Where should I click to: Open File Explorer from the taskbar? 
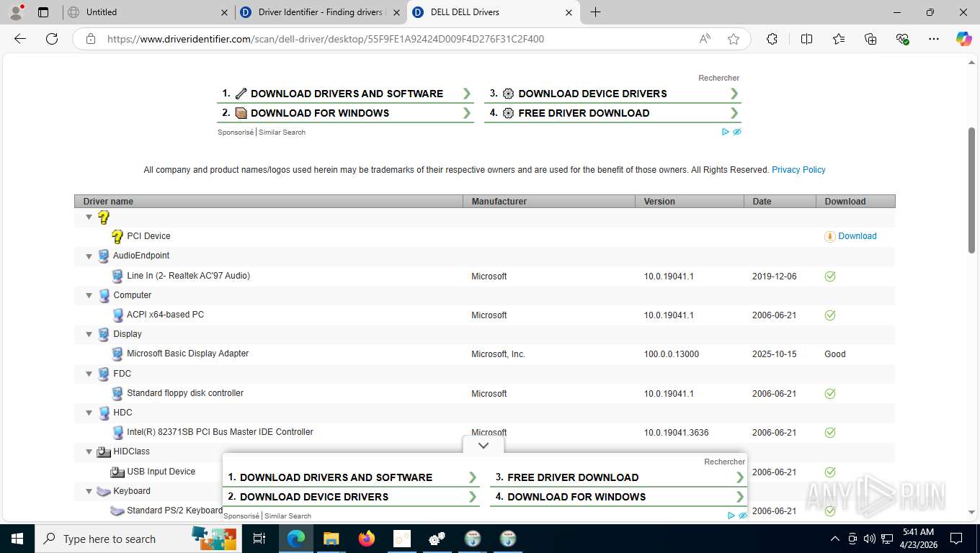[331, 539]
